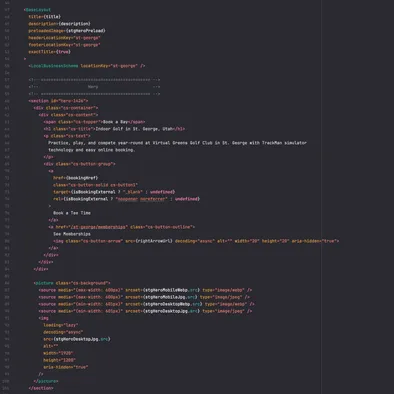This screenshot has height=394, width=394.
Task: Click "technology and easy online booking." line
Action: pos(91,150)
